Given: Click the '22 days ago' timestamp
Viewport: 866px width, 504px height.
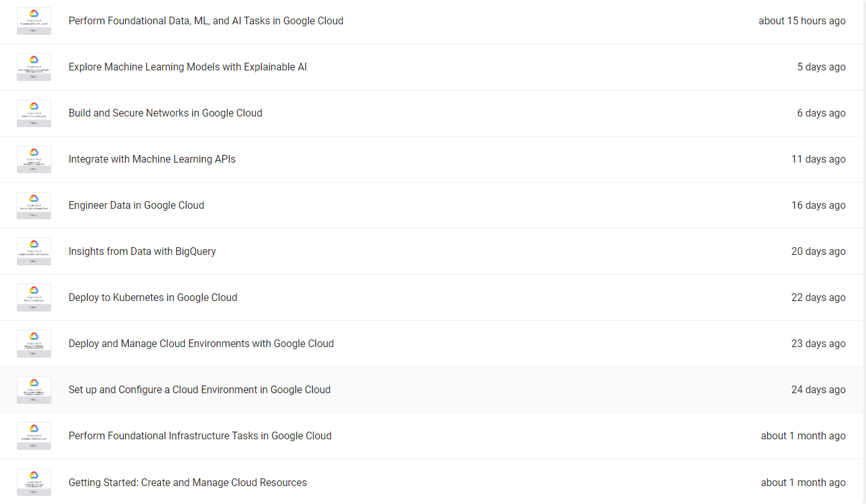Looking at the screenshot, I should click(819, 298).
